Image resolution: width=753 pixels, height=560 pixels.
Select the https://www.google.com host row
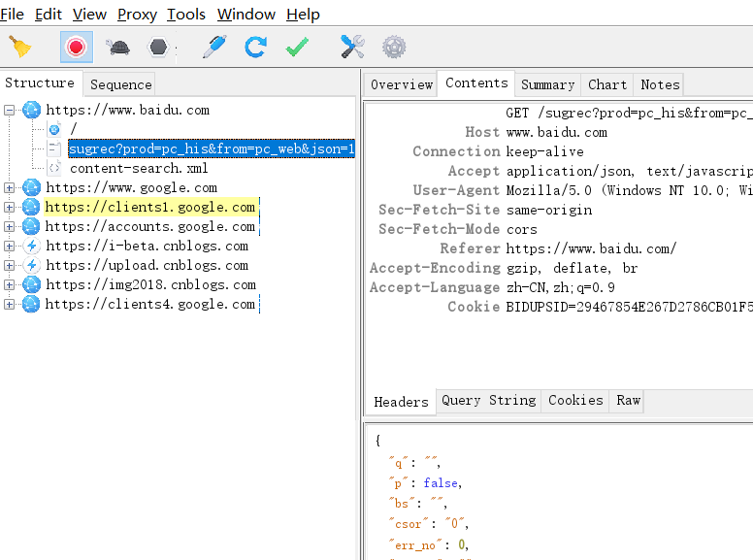tap(132, 187)
